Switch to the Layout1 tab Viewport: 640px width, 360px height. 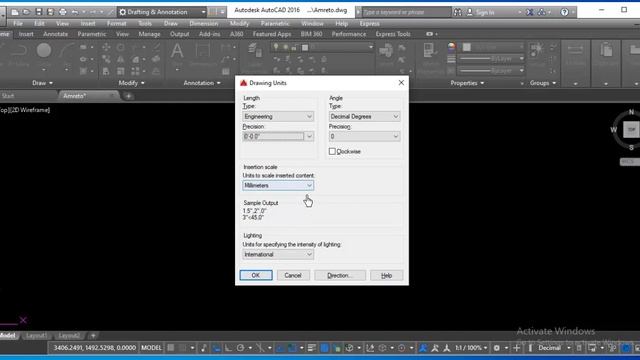(x=36, y=336)
